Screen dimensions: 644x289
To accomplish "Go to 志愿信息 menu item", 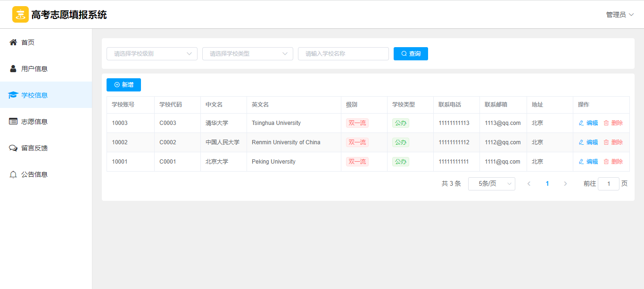I will coord(34,122).
